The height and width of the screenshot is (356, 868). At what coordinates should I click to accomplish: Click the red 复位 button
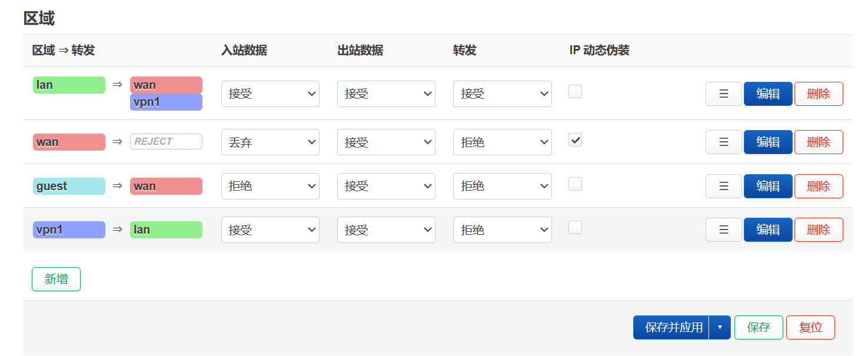[x=810, y=328]
